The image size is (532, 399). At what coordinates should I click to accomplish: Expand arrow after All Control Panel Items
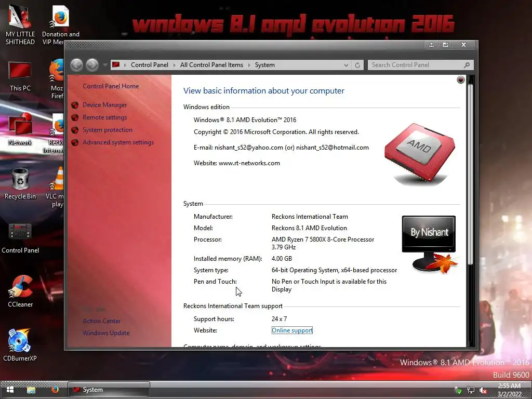249,65
